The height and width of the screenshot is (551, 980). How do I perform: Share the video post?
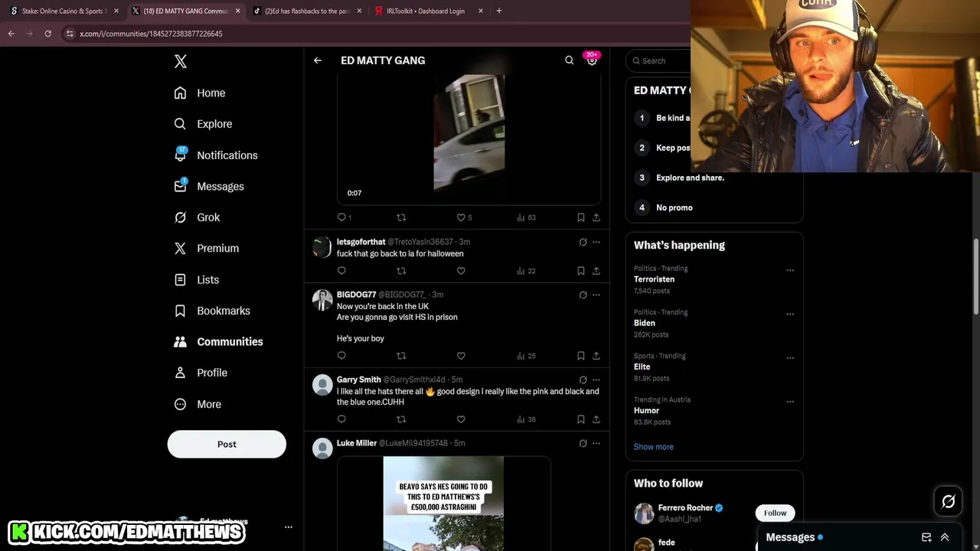[596, 217]
